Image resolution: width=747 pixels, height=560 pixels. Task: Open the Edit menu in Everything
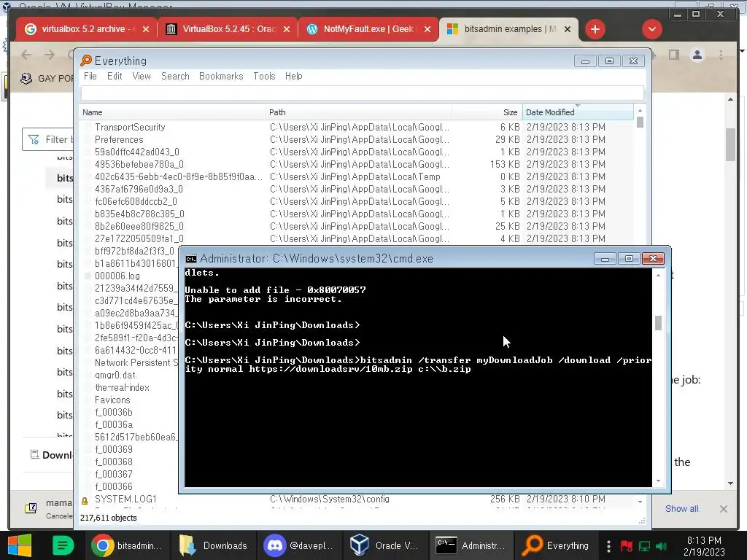(115, 76)
